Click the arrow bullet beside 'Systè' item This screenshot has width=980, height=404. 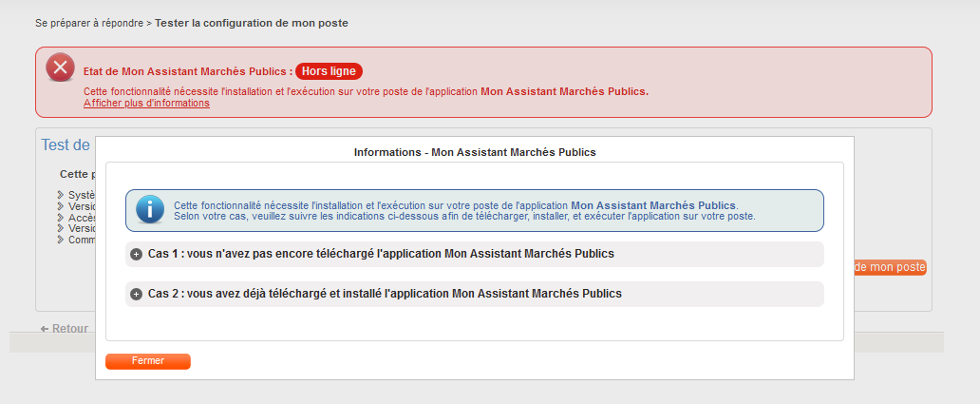pyautogui.click(x=62, y=195)
